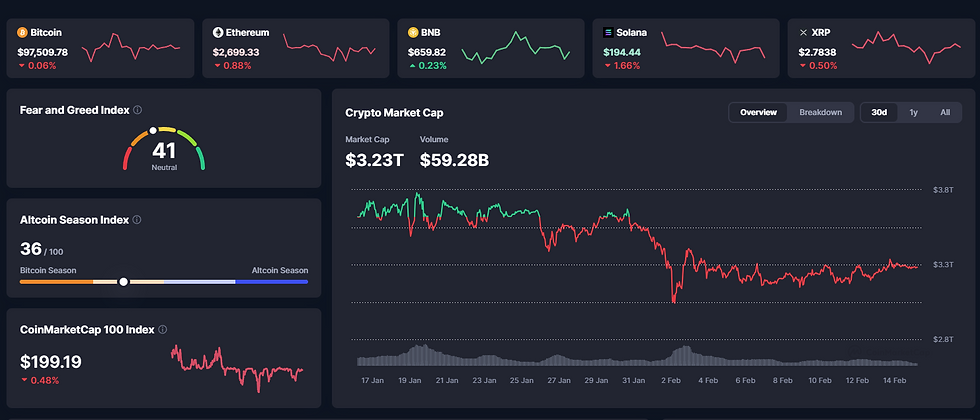Click Ethereum change 0.88%
The image size is (980, 420).
[232, 66]
